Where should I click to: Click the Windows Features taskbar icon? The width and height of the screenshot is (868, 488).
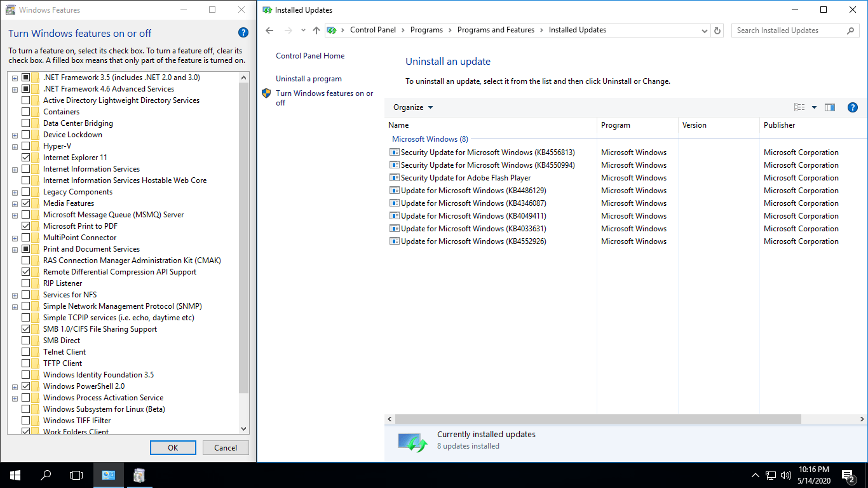tap(139, 475)
